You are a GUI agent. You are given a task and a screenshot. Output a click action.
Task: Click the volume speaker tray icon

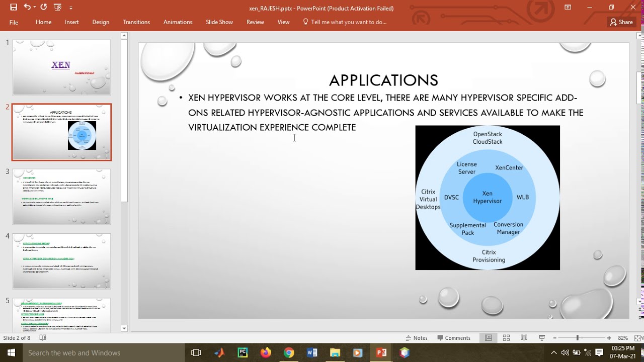pos(565,353)
